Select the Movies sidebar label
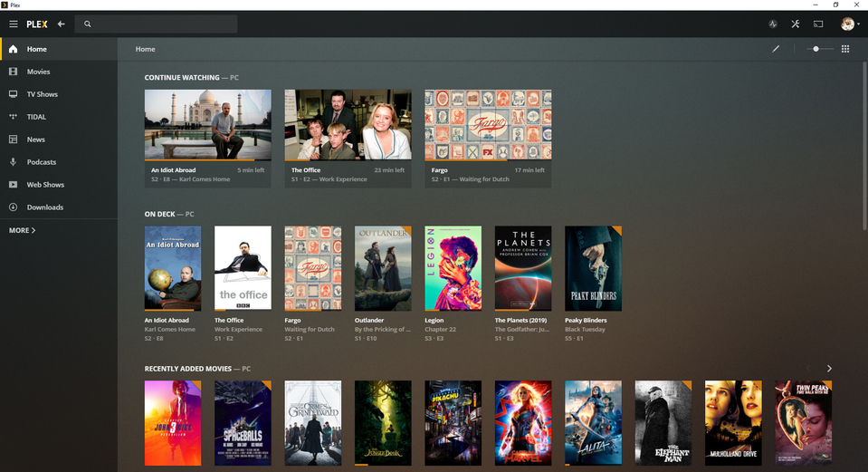This screenshot has width=868, height=472. pos(38,72)
